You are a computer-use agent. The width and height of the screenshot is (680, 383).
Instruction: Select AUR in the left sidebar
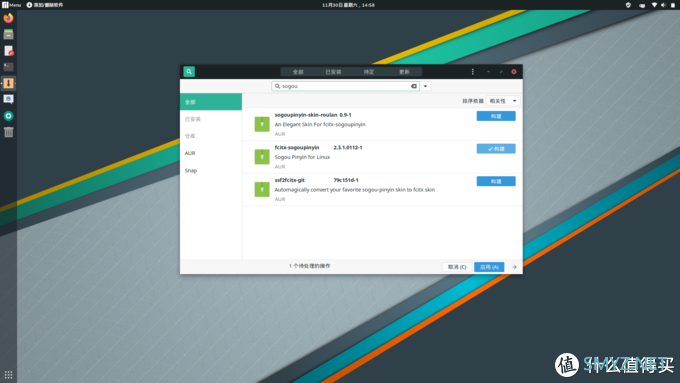[x=211, y=153]
